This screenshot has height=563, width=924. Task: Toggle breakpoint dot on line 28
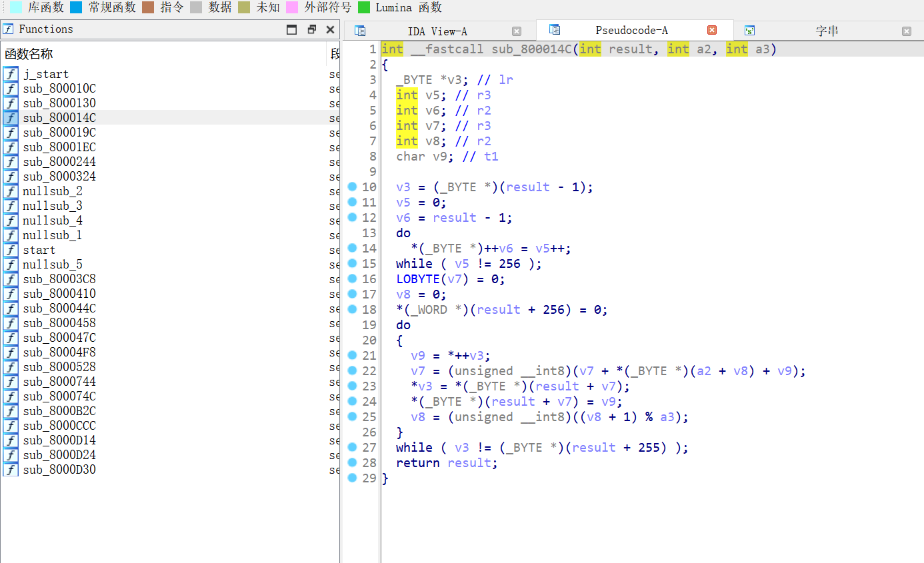coord(352,462)
